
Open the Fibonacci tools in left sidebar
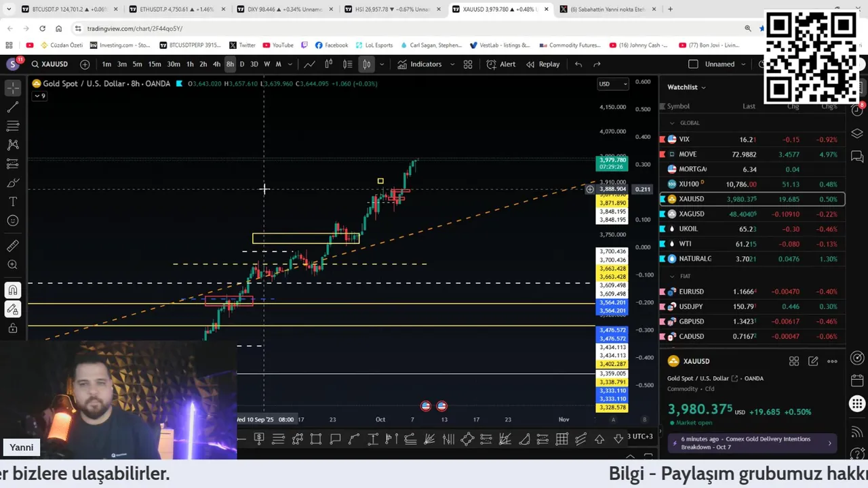point(13,126)
